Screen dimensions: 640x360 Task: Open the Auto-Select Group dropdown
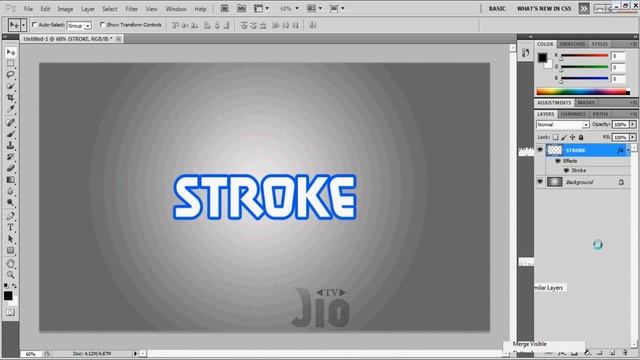click(79, 26)
